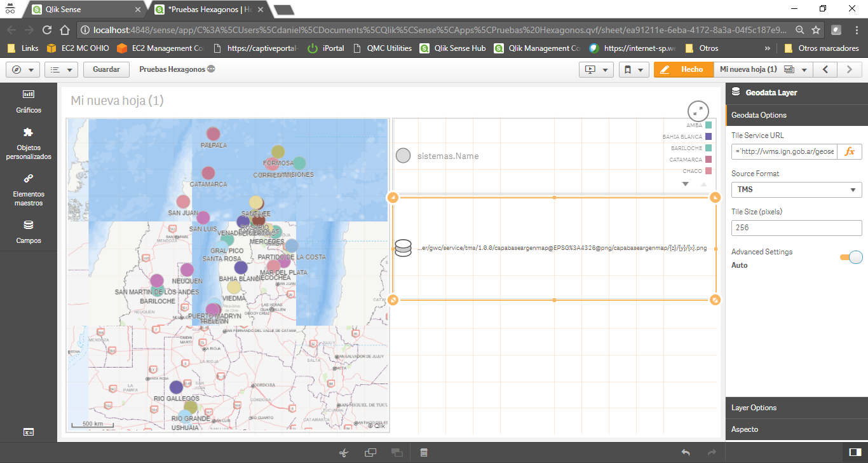Click the RIO GALLEGOS map point
This screenshot has height=463, width=868.
176,387
